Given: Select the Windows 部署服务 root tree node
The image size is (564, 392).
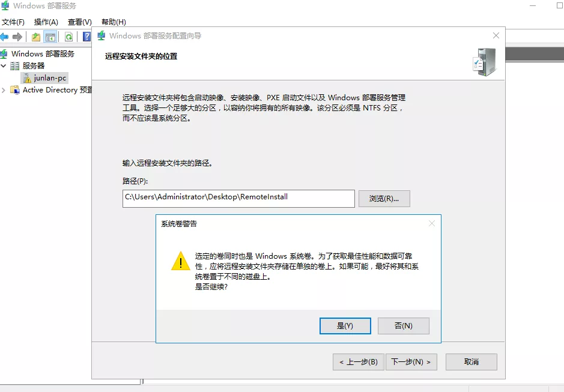Looking at the screenshot, I should 43,53.
